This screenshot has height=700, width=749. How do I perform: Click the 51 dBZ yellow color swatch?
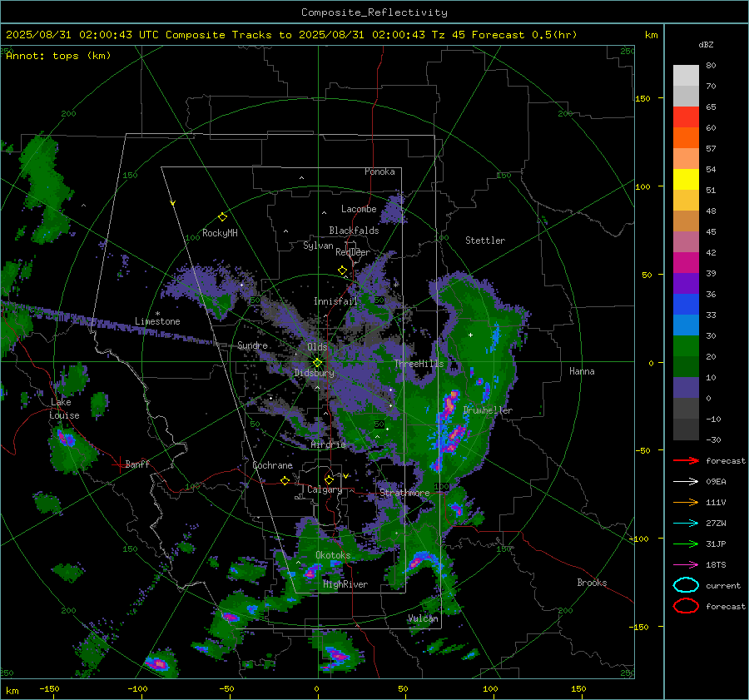pos(686,179)
